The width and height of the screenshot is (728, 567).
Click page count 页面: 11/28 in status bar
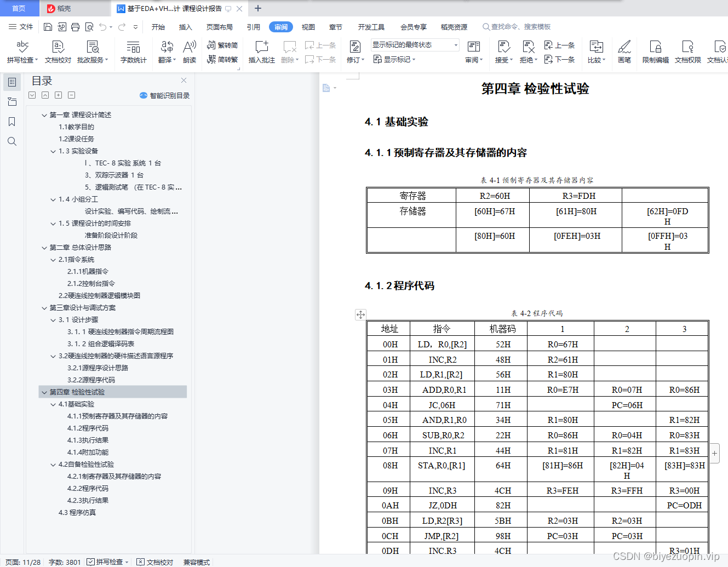[x=23, y=562]
